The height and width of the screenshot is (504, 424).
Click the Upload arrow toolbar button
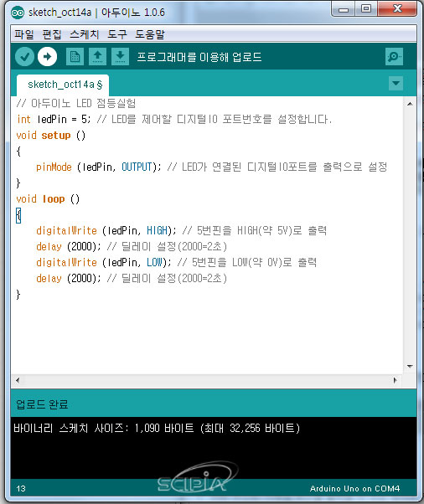click(47, 57)
